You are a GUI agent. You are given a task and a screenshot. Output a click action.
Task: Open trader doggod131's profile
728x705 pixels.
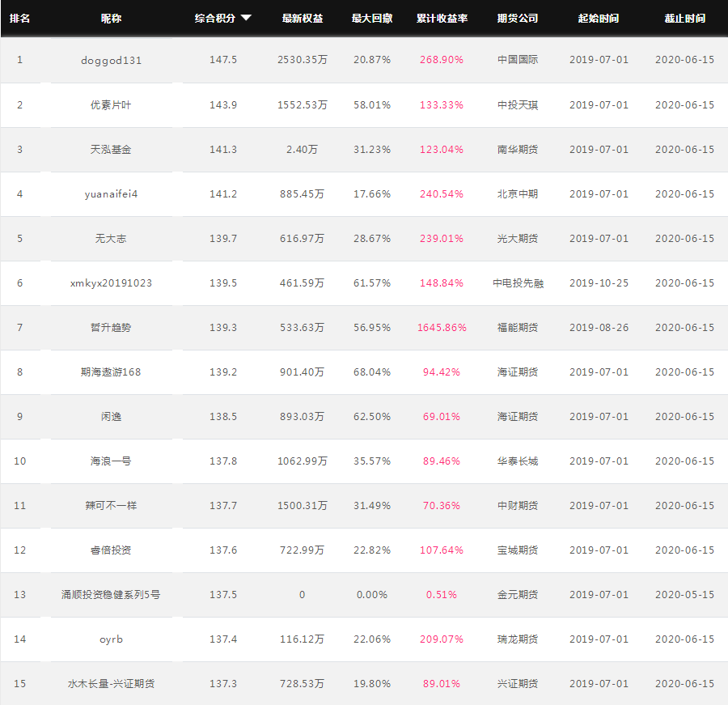[x=111, y=61]
